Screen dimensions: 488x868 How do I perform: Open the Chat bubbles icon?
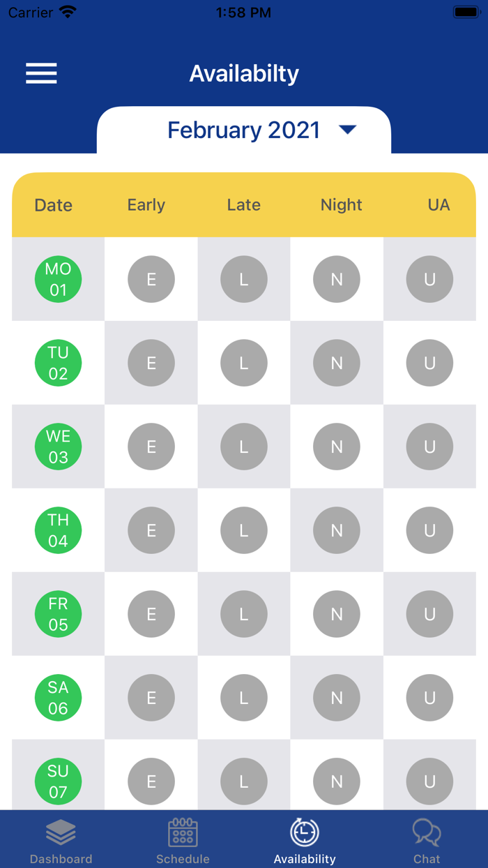(427, 832)
